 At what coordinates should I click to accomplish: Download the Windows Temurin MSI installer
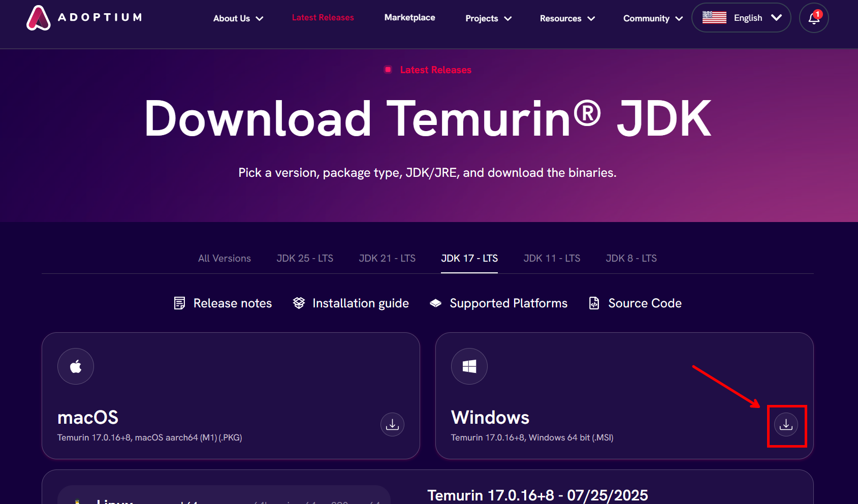click(786, 425)
